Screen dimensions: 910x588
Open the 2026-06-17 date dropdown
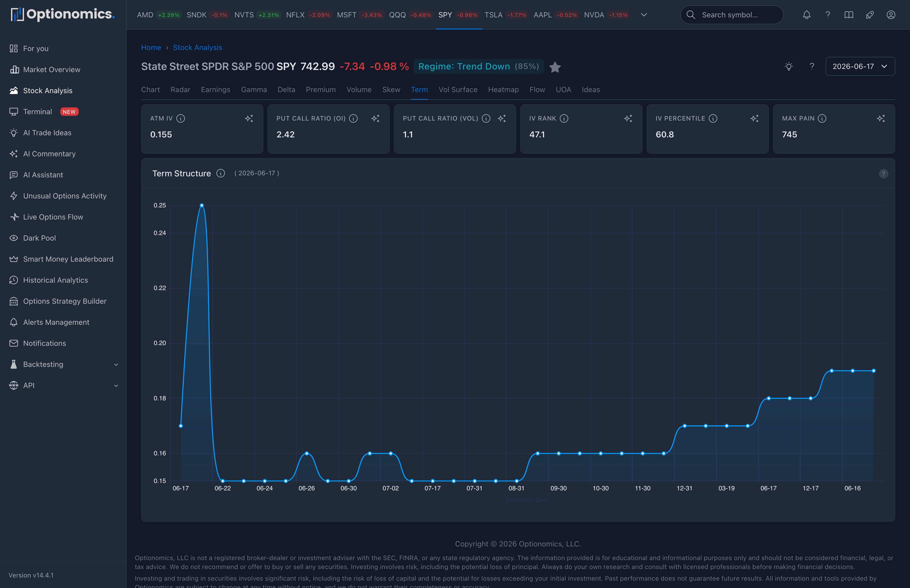point(860,66)
